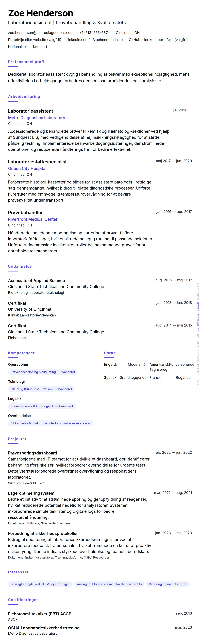Click the Prøvesporingsdashboard project title
The width and height of the screenshot is (200, 644).
point(33,453)
